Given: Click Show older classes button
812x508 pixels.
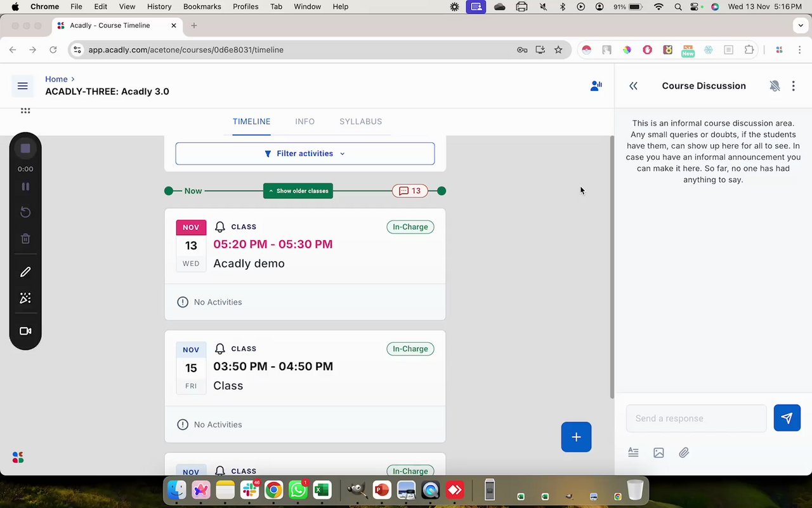Looking at the screenshot, I should pos(298,190).
